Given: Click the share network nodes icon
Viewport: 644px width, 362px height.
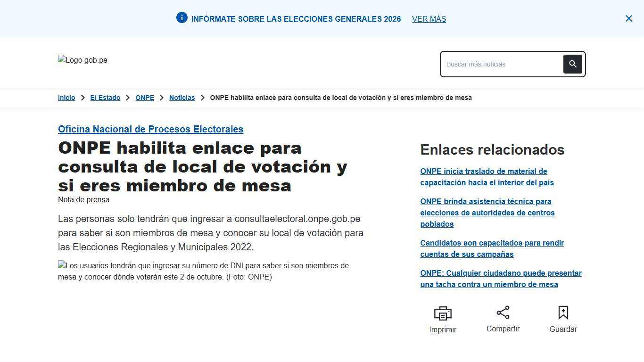Looking at the screenshot, I should (x=503, y=312).
